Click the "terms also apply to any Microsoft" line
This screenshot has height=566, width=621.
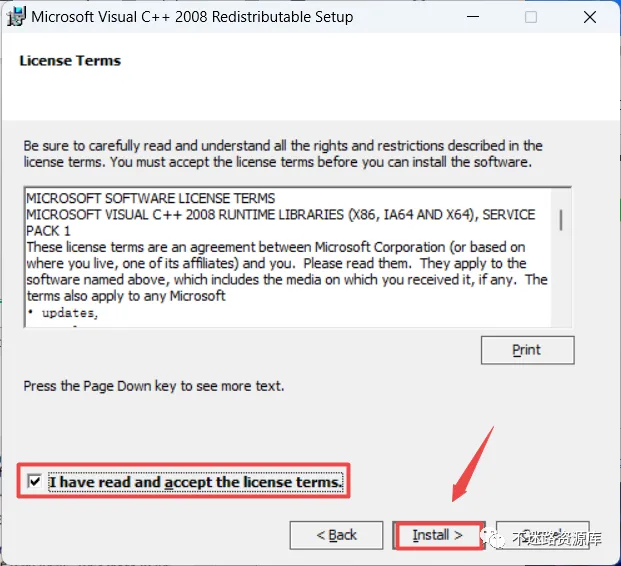126,296
